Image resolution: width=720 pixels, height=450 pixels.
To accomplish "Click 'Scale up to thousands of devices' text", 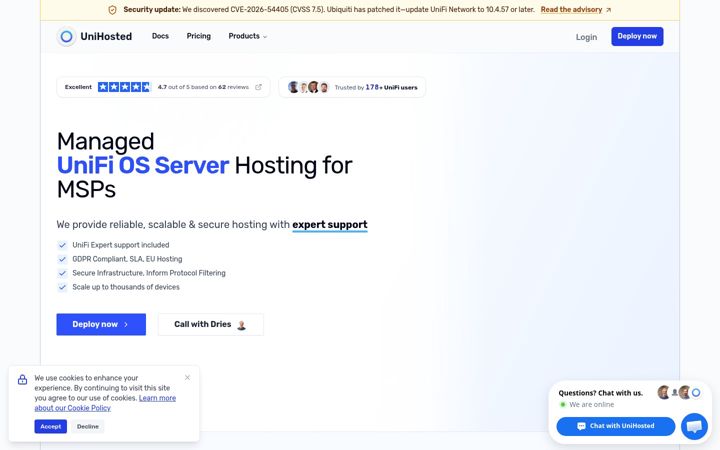I will 126,287.
